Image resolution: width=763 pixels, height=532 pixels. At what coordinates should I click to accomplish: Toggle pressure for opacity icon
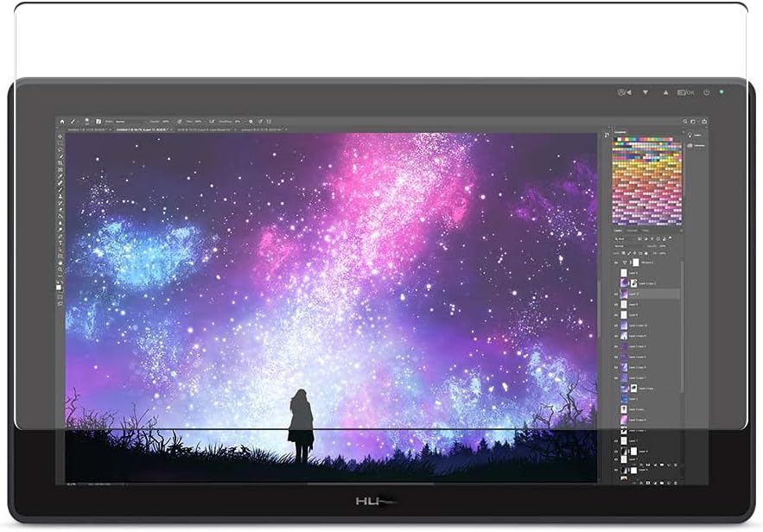click(180, 122)
